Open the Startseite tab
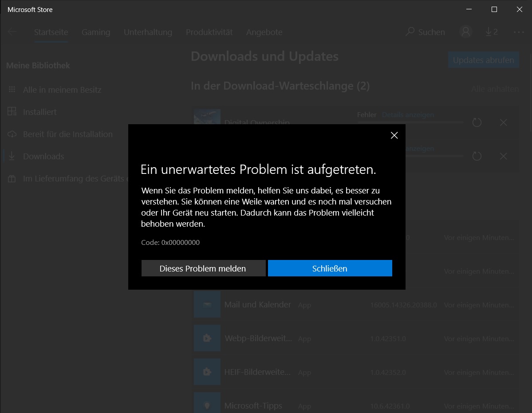Viewport: 532px width, 413px height. pos(51,32)
